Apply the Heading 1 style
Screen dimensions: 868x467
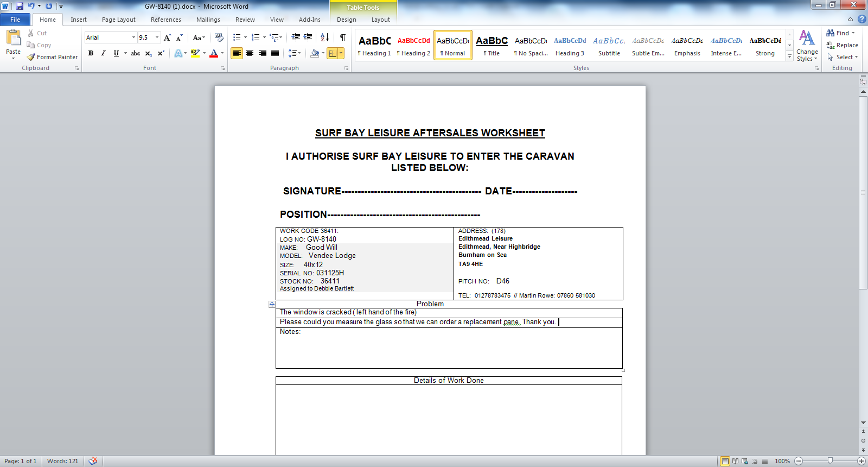click(x=374, y=46)
